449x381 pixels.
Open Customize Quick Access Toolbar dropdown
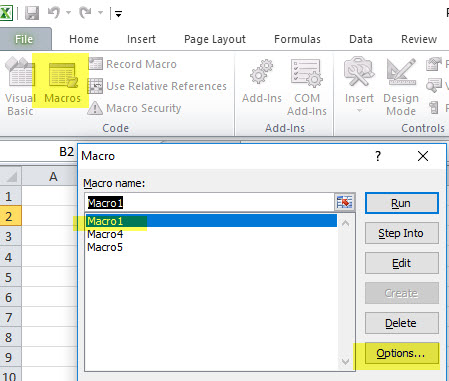point(118,14)
